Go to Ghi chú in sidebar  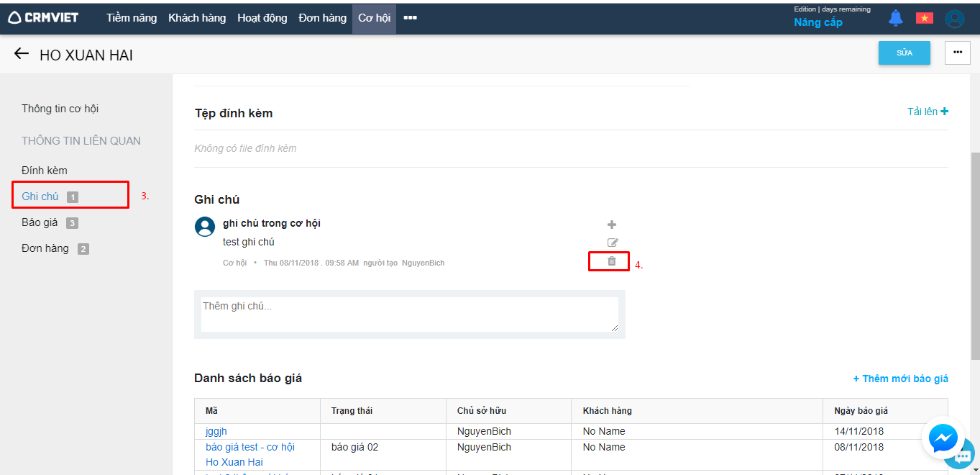click(40, 196)
